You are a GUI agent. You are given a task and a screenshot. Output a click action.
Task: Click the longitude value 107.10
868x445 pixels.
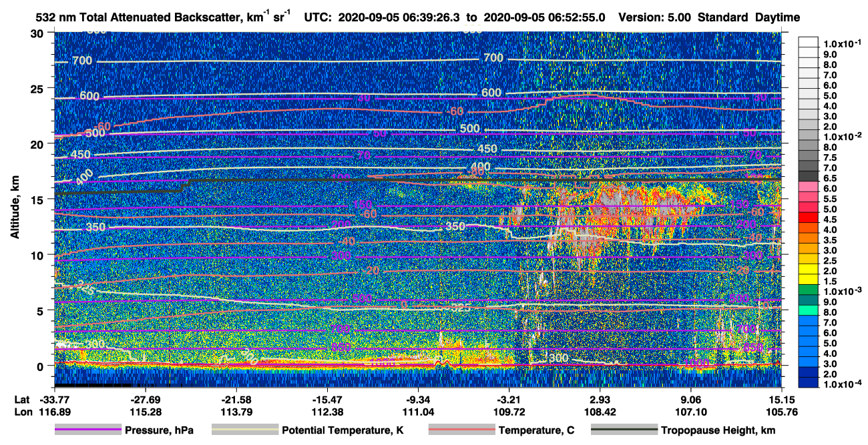(x=691, y=412)
